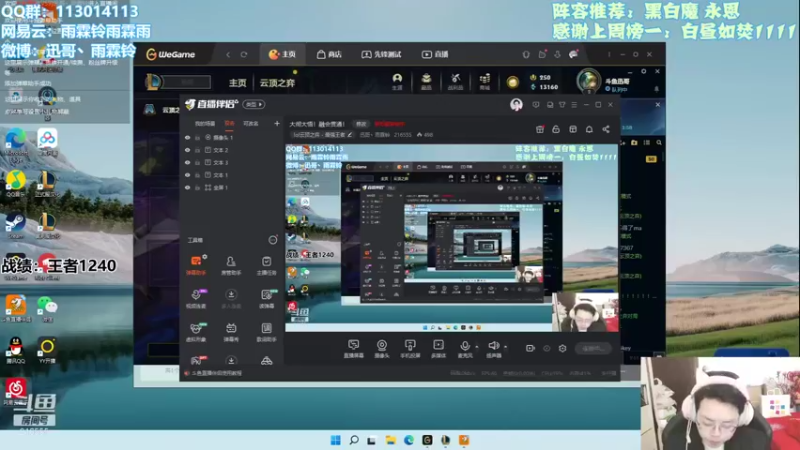Toggle the preview eye icon in bottom bar
Screen dimensions: 800x450
click(546, 348)
